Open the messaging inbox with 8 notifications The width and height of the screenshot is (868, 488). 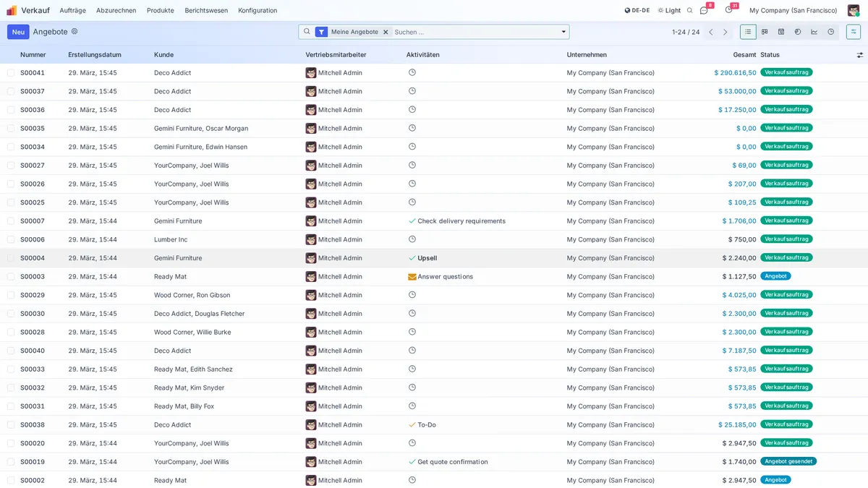[x=702, y=10]
